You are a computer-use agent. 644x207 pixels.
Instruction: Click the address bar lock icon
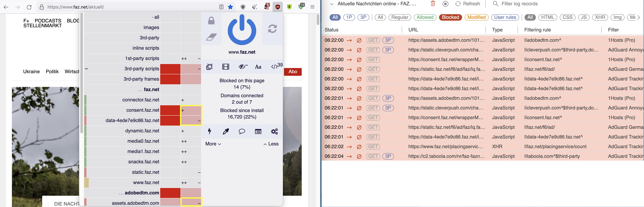click(x=42, y=7)
